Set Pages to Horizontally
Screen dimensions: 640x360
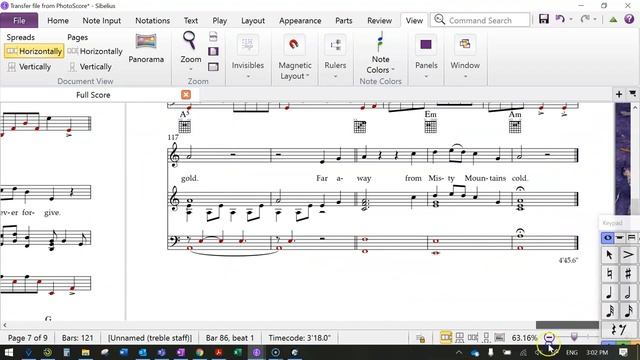coord(95,51)
